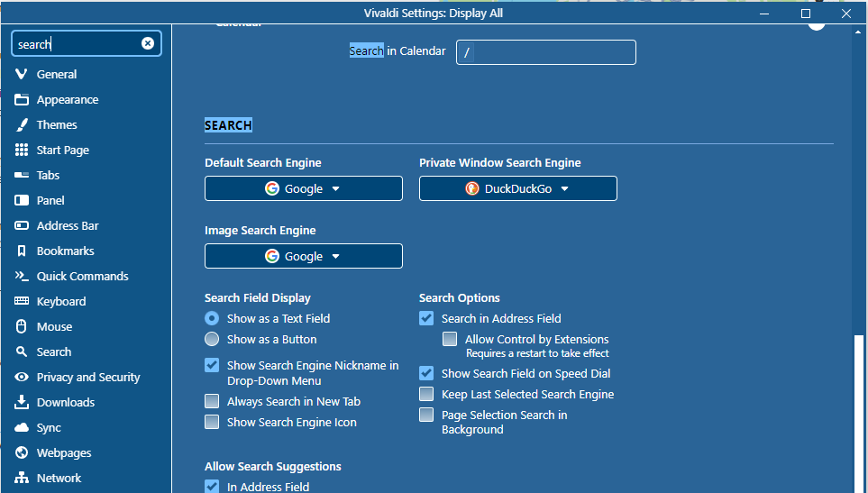868x493 pixels.
Task: Click the Search magnifier icon in sidebar
Action: (x=21, y=351)
